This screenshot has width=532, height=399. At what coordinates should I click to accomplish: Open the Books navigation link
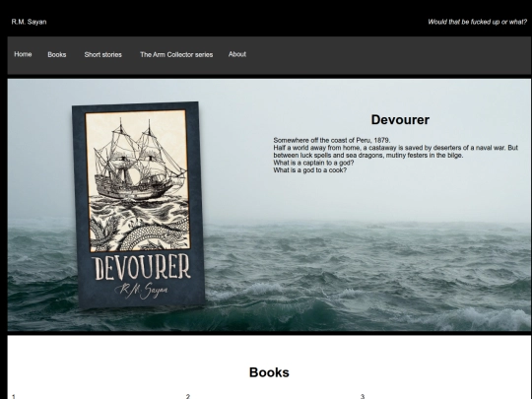point(57,54)
